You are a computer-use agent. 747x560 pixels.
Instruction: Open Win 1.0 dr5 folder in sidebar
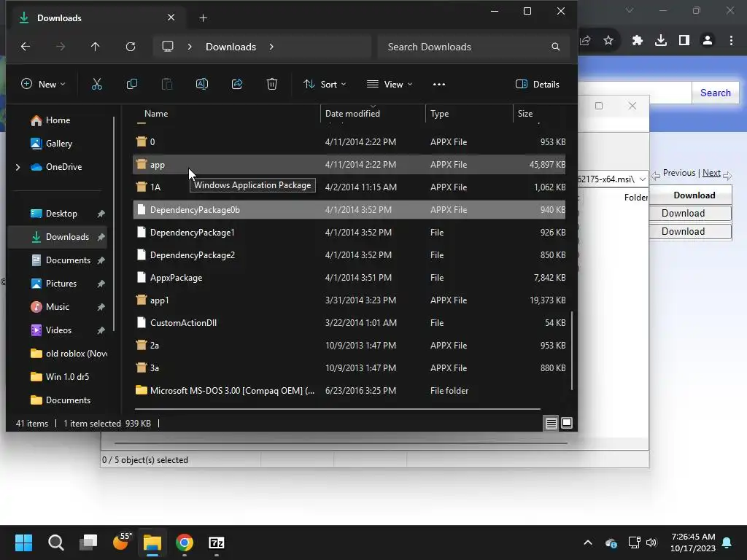60,377
